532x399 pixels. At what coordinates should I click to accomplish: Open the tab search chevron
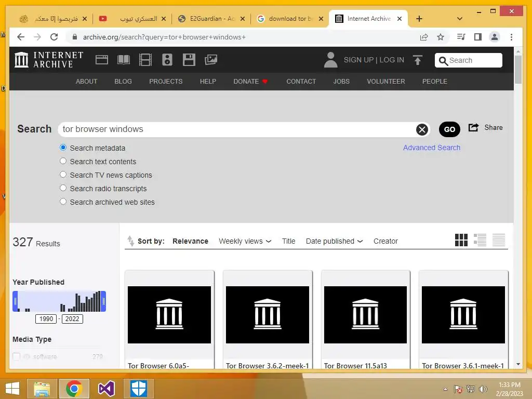[x=460, y=19]
